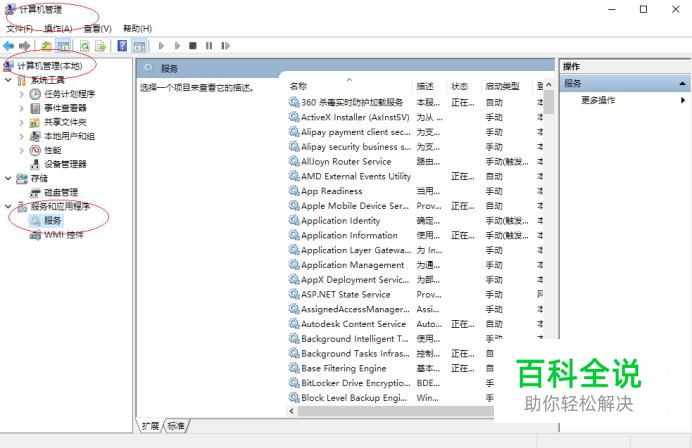Expand the 事件查看器 node
Screen dimensions: 692x448
pyautogui.click(x=21, y=108)
